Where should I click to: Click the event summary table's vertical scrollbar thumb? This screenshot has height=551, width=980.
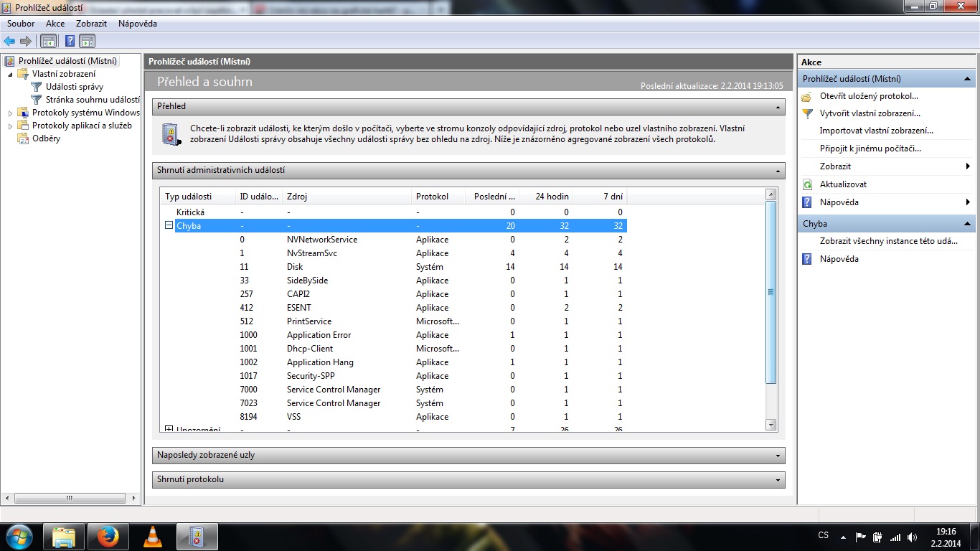(x=771, y=292)
